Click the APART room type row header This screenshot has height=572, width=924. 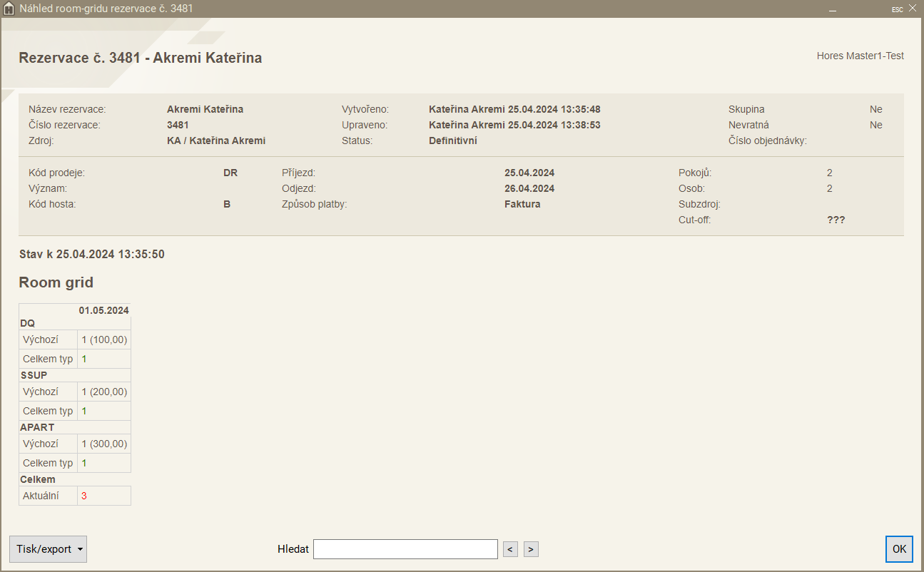(37, 427)
